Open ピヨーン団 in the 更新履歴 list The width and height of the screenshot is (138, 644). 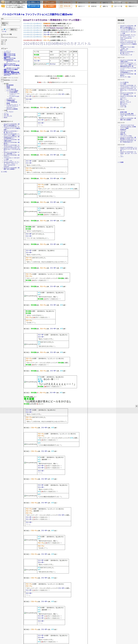point(123,107)
